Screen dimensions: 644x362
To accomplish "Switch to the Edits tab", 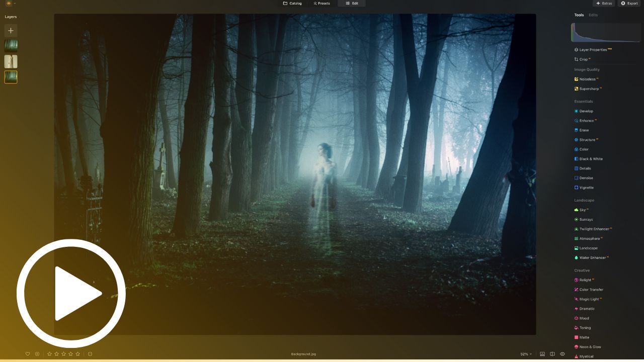I will click(x=593, y=15).
